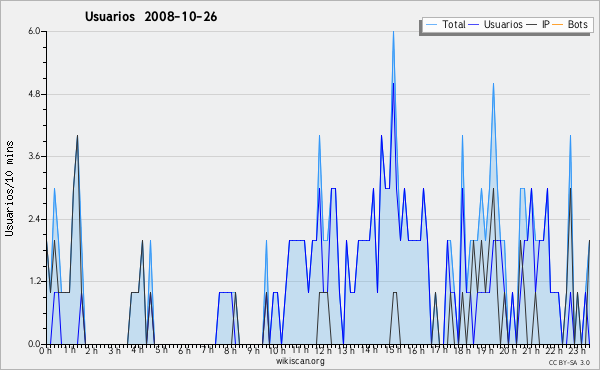Viewport: 600px width, 370px height.
Task: Click the dark blue Usuarios legend line
Action: click(x=474, y=25)
